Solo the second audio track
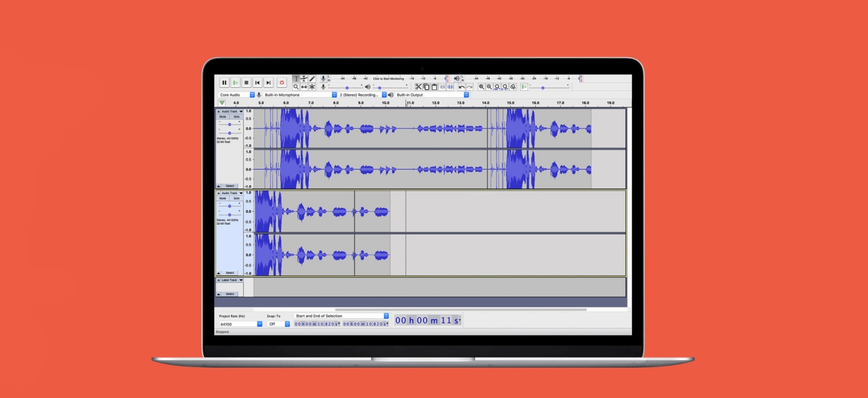The height and width of the screenshot is (398, 868). (236, 198)
